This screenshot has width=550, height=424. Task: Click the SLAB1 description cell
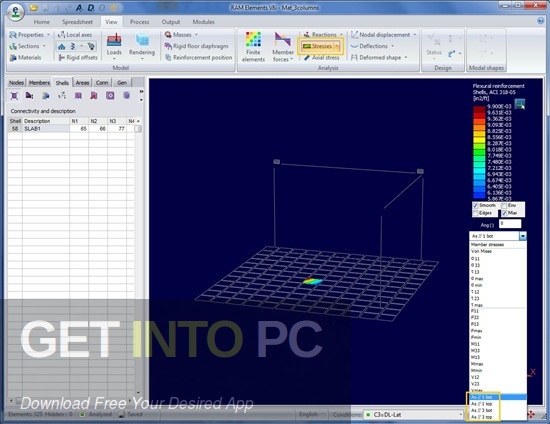coord(46,129)
